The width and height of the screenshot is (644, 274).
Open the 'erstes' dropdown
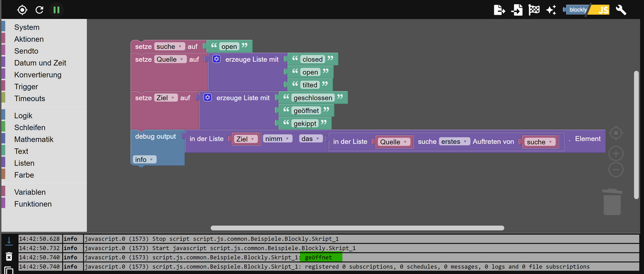pos(455,142)
